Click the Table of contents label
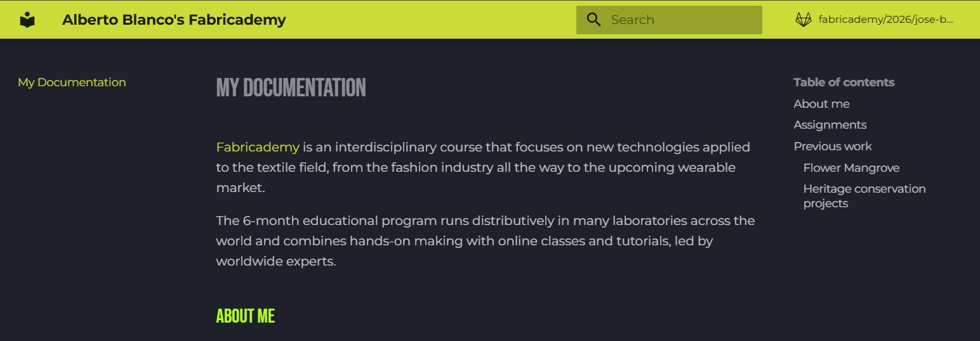 click(844, 82)
